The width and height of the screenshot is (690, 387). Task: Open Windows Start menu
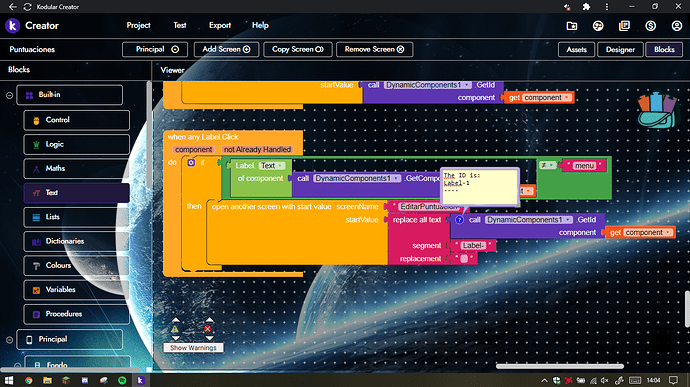[9, 380]
